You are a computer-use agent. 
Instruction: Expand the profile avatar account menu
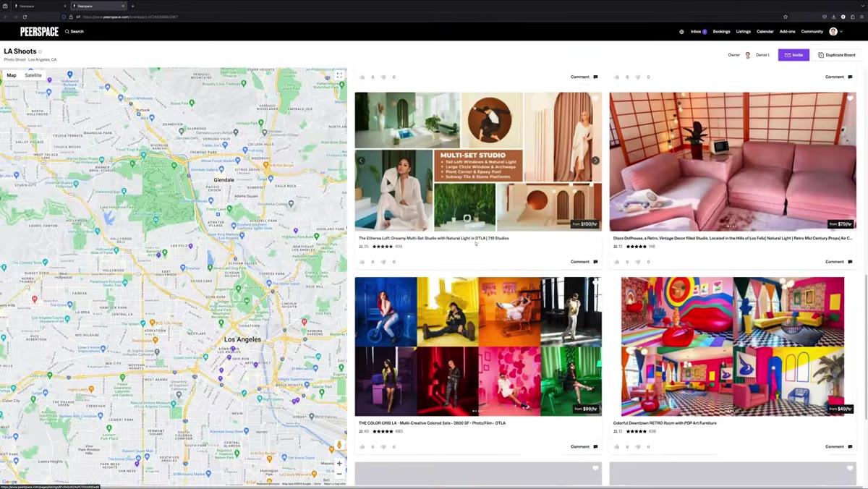click(836, 32)
